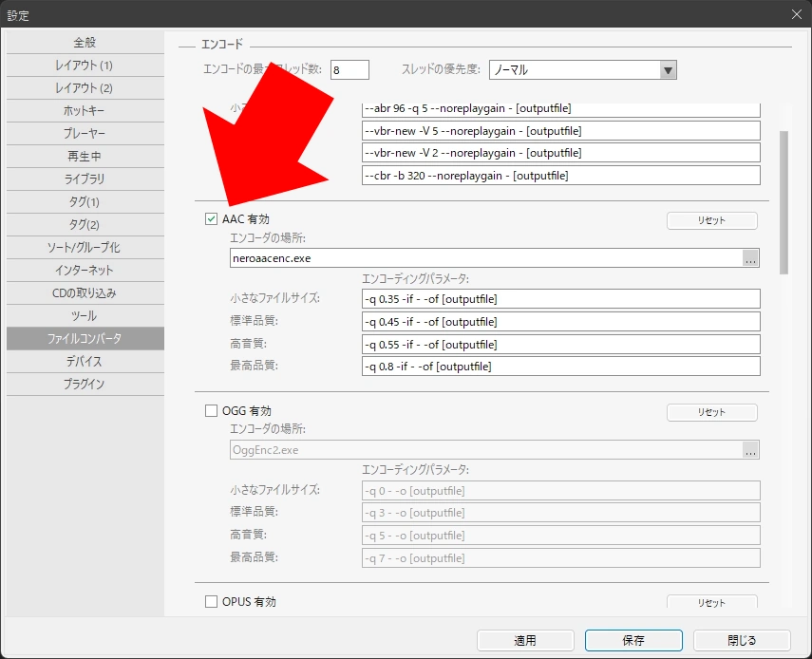The height and width of the screenshot is (659, 812).
Task: Save settings with the 保存 button
Action: pyautogui.click(x=633, y=640)
